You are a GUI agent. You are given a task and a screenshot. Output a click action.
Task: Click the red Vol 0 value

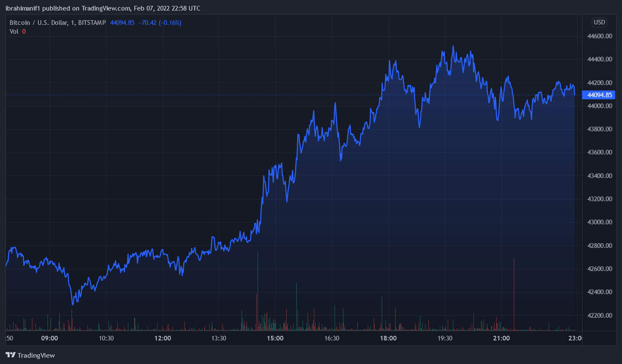click(x=24, y=31)
